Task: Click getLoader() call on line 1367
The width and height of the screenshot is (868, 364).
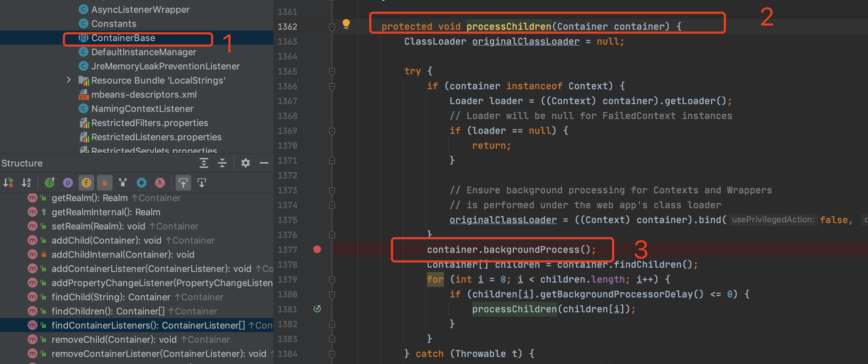Action: 695,101
